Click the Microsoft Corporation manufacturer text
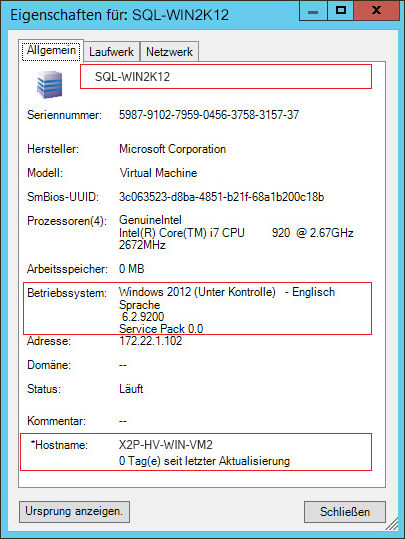 tap(172, 149)
